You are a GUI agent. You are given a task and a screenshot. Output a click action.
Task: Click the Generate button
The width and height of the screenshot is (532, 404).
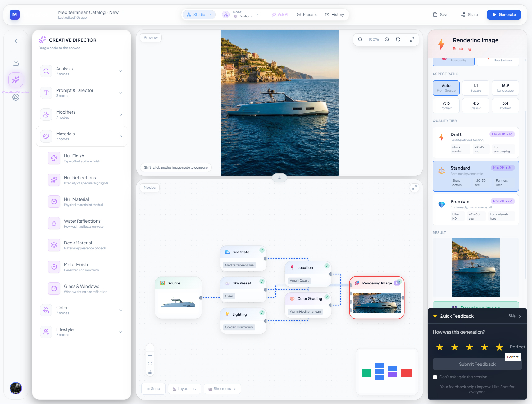coord(503,14)
